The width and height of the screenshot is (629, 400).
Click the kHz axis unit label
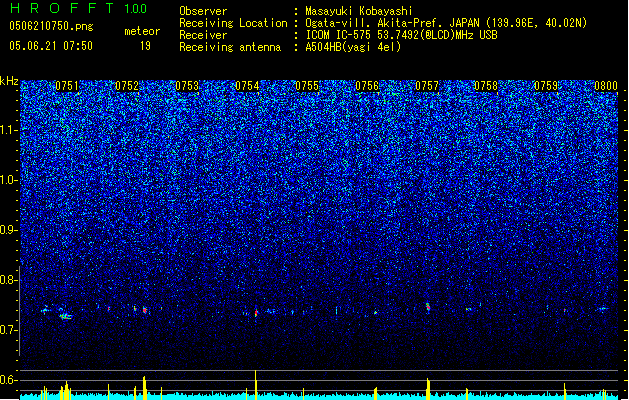pos(9,81)
